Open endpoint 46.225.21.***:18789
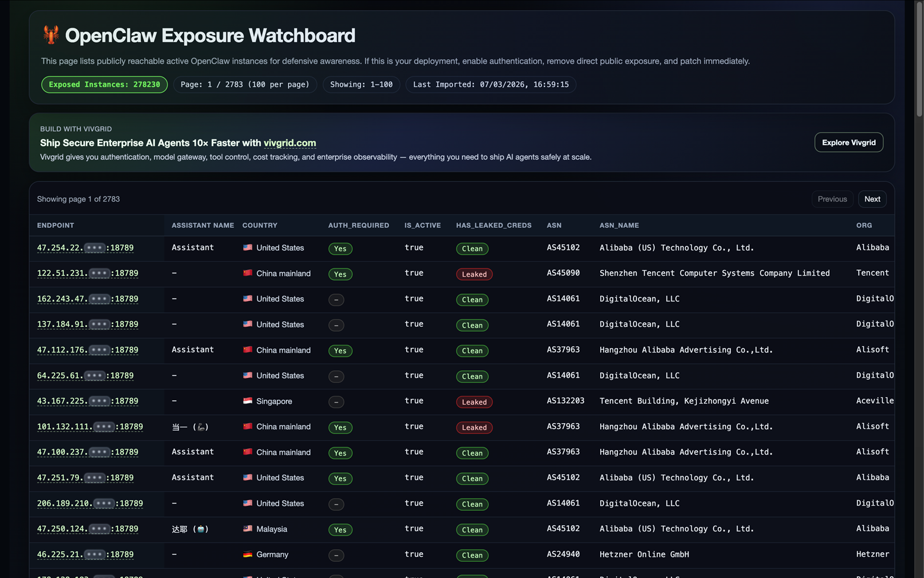The width and height of the screenshot is (924, 578). pyautogui.click(x=85, y=554)
